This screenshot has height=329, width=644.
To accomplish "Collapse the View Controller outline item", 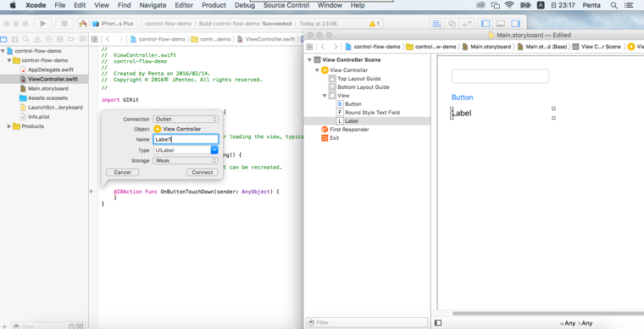I will [317, 70].
